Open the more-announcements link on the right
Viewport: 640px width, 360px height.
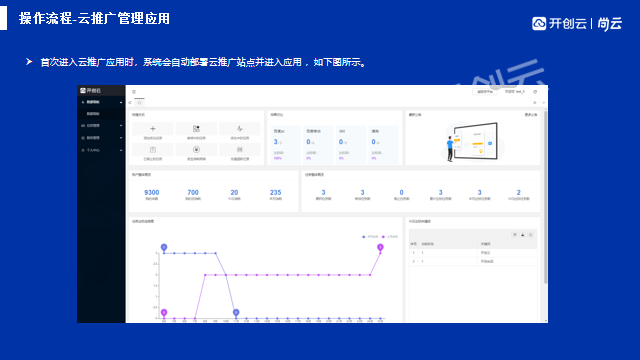click(531, 115)
